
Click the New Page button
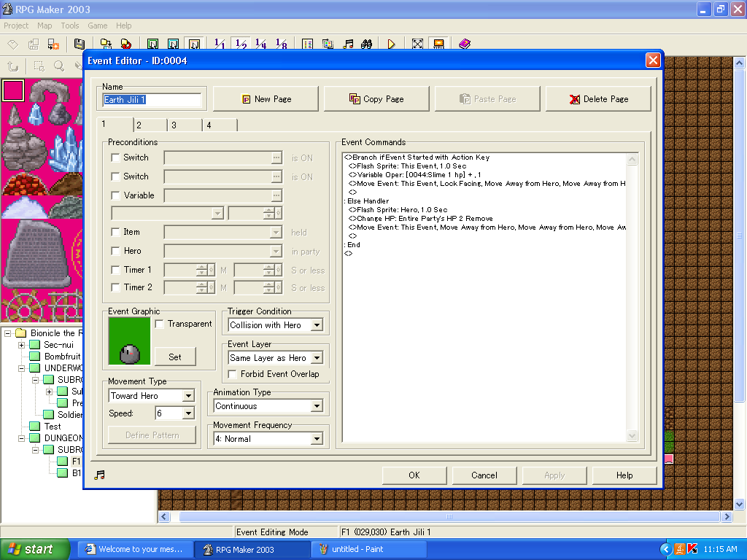[x=266, y=99]
